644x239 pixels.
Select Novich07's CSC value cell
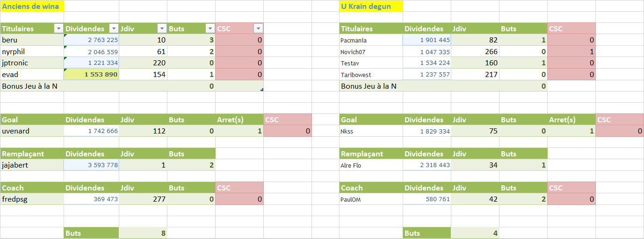572,51
